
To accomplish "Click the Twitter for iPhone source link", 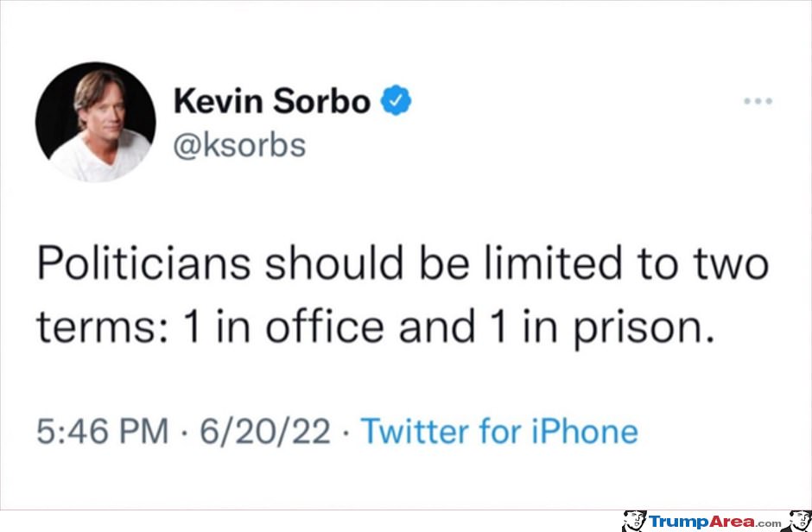I will click(499, 433).
